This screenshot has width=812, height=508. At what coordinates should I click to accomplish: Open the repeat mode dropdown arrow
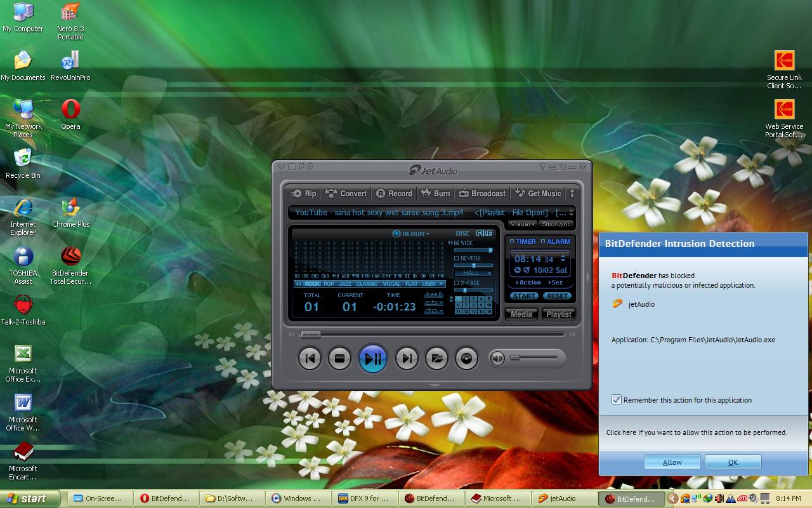click(x=442, y=303)
